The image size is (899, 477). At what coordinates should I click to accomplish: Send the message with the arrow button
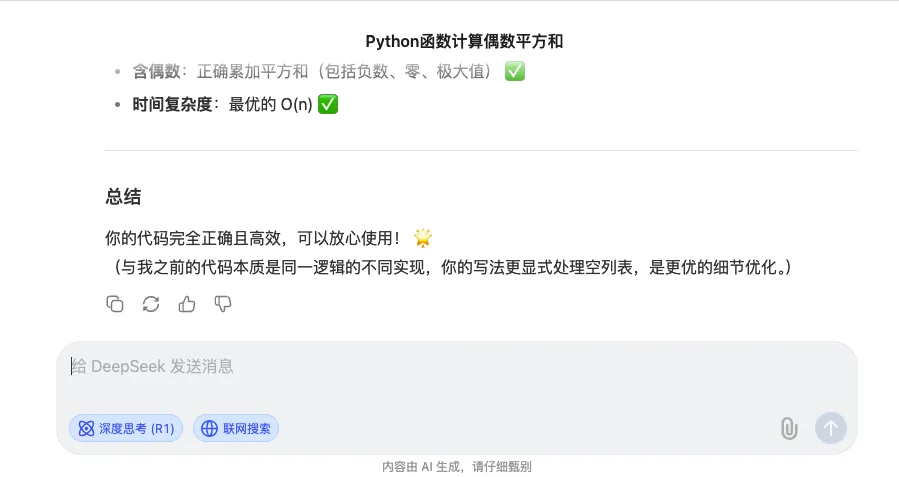tap(831, 428)
